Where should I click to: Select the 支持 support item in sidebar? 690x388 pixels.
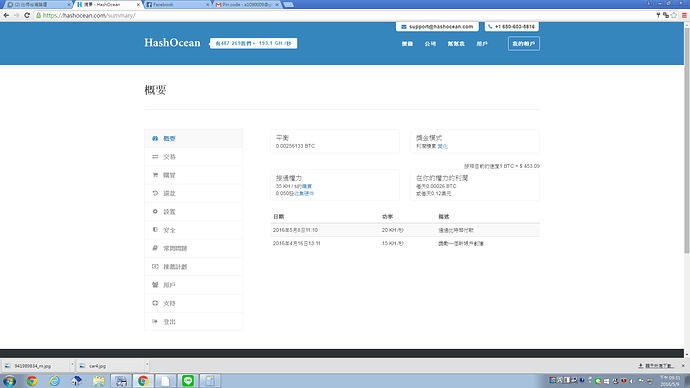coord(193,303)
